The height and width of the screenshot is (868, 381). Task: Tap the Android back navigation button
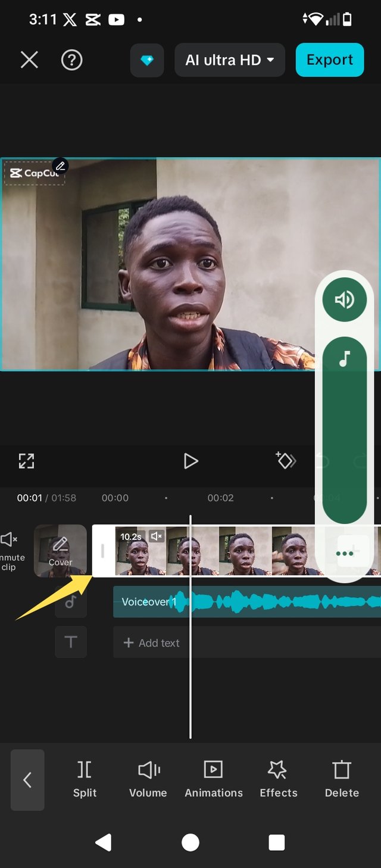pyautogui.click(x=104, y=842)
